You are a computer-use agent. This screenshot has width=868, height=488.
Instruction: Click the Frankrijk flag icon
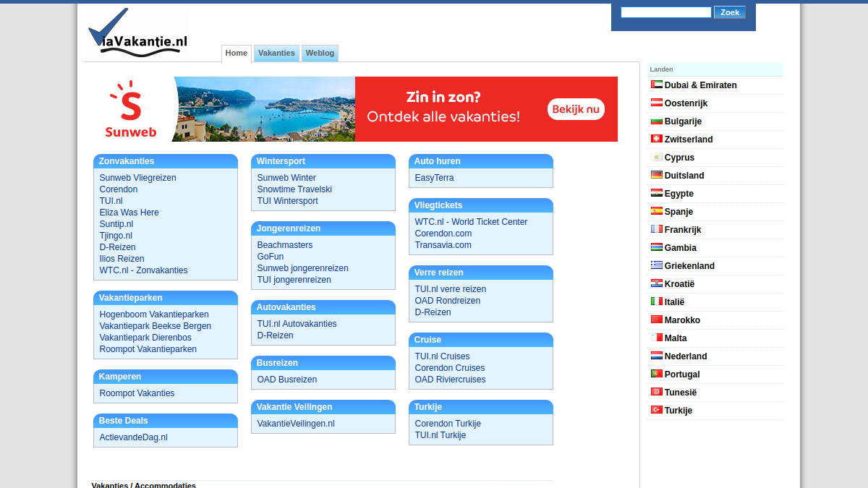click(656, 229)
